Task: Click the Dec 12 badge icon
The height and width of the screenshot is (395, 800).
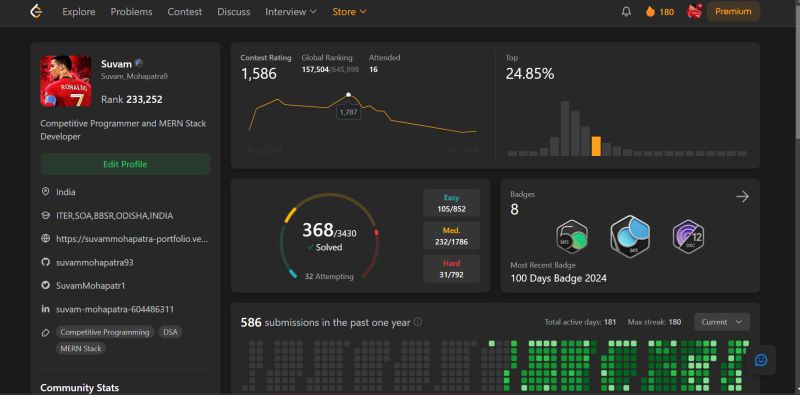Action: [688, 236]
